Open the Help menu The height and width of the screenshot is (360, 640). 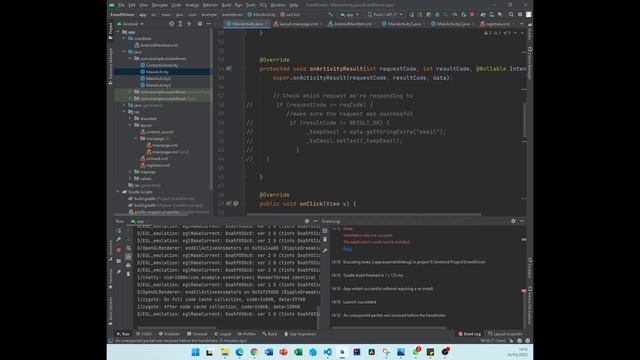pos(293,5)
